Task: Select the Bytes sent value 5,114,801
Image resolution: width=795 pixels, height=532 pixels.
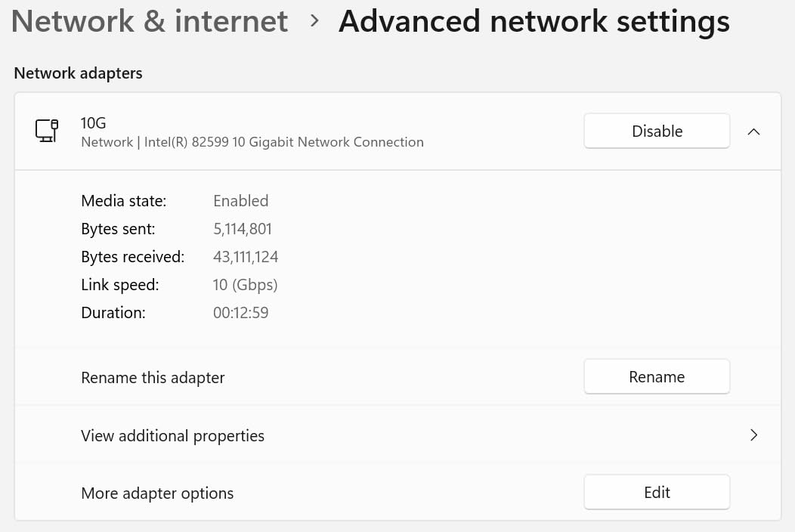Action: pyautogui.click(x=242, y=229)
